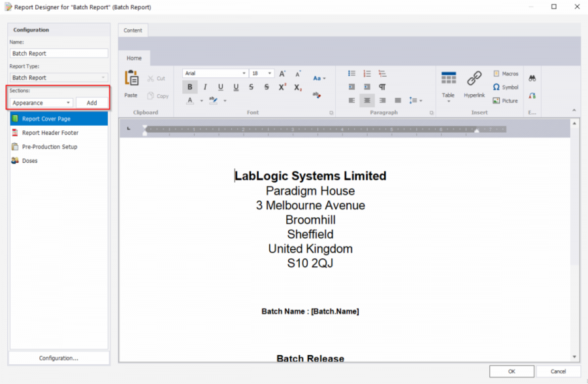Toggle single Underline formatting
This screenshot has height=384, width=588.
(x=221, y=87)
